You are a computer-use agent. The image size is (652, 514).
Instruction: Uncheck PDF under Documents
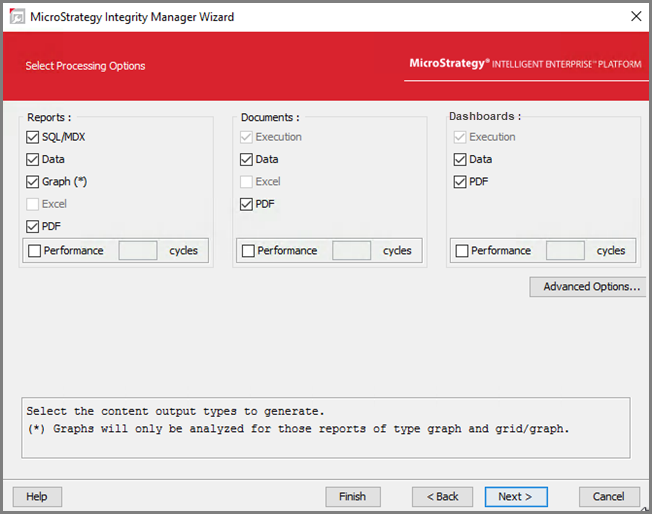(x=248, y=204)
